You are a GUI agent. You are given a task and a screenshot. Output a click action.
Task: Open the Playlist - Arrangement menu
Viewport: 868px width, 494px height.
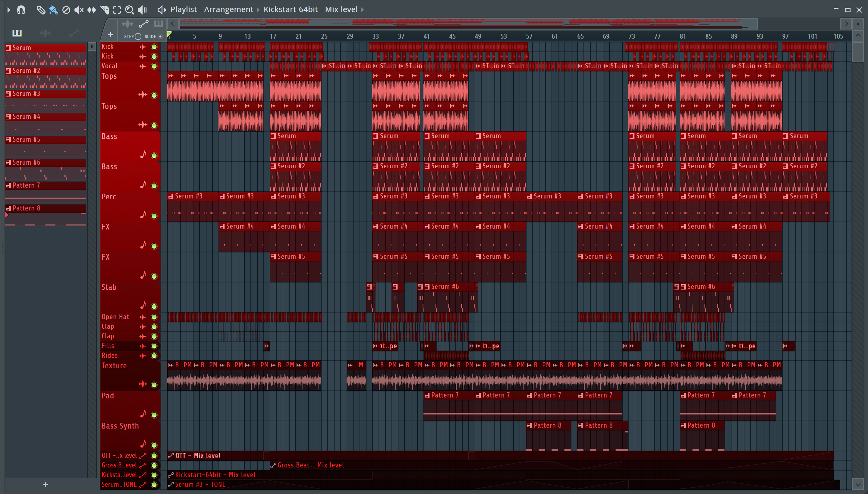pyautogui.click(x=212, y=10)
